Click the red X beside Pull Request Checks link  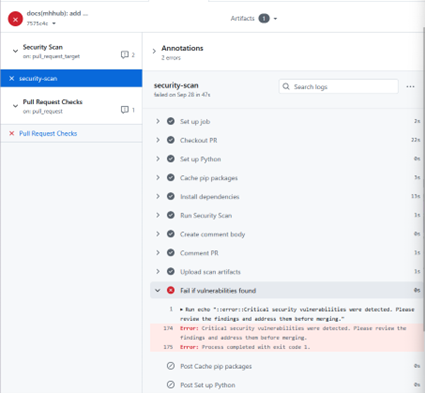click(12, 133)
